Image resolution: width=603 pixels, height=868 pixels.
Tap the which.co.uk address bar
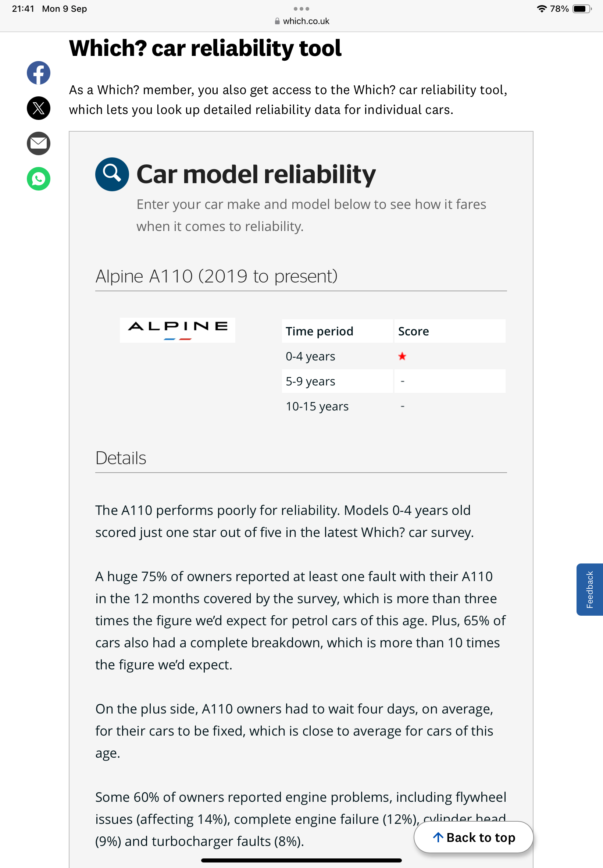(x=301, y=21)
